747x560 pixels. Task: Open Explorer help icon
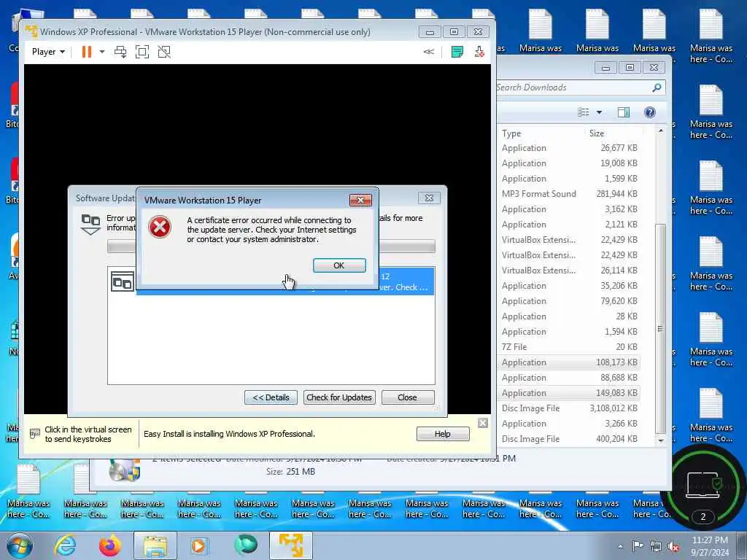tap(650, 112)
